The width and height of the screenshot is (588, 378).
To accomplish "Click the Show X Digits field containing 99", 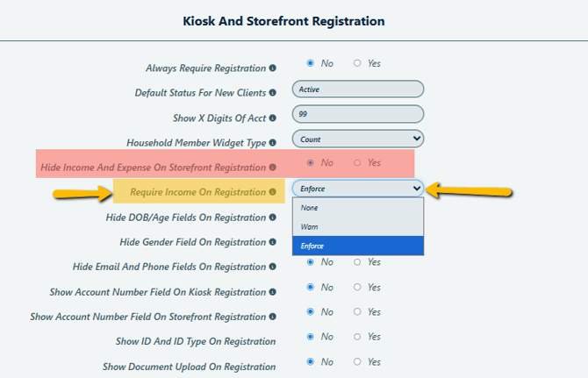I will tap(358, 114).
